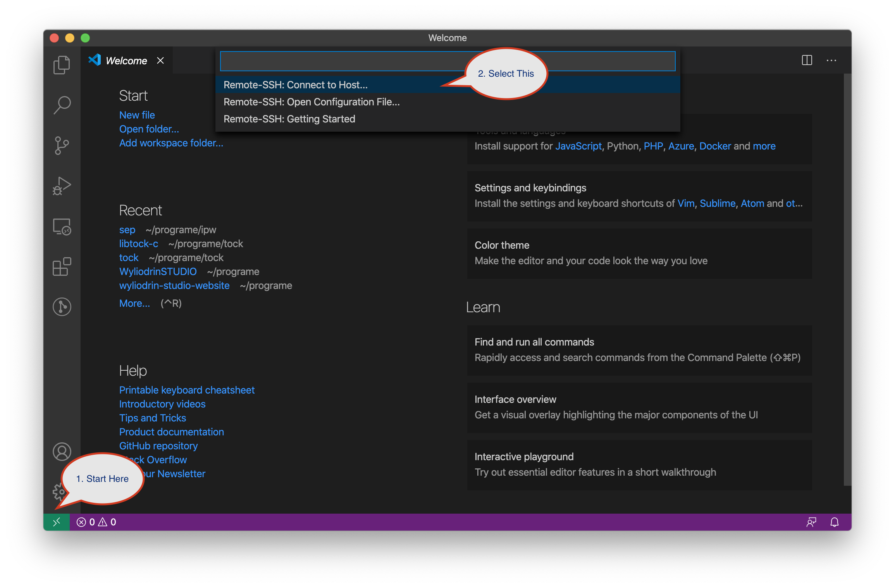
Task: Open the Remote Explorer view
Action: (x=61, y=227)
